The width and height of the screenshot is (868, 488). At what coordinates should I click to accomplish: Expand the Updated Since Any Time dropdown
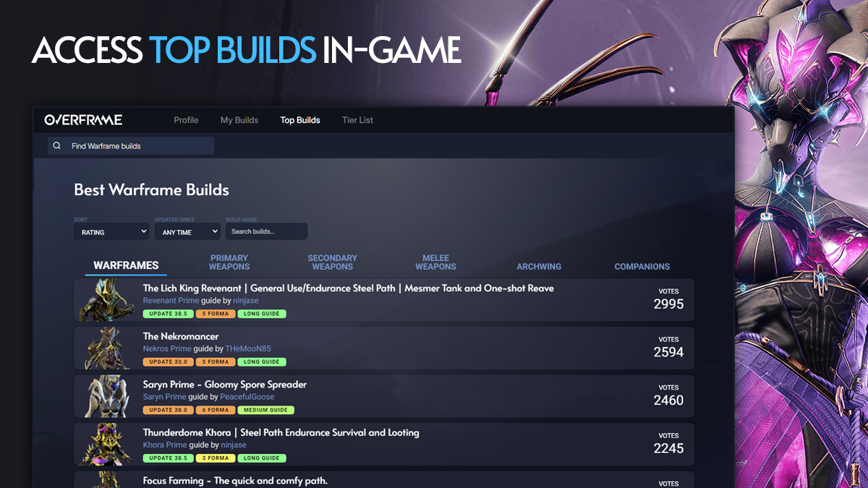pyautogui.click(x=187, y=232)
